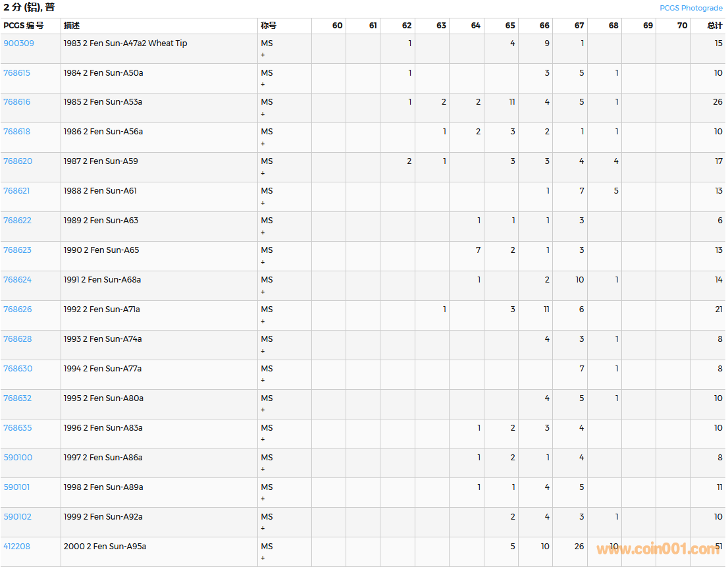Expand the plus under 1986 2 Fen MS
The width and height of the screenshot is (728, 567).
(x=263, y=144)
